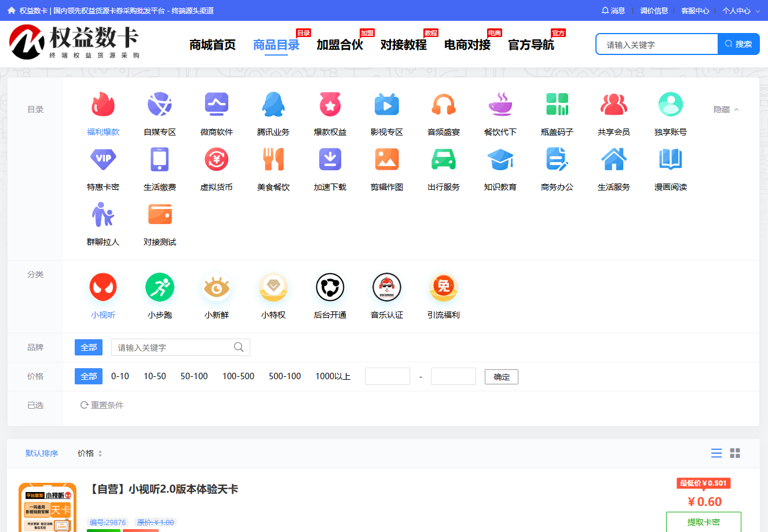
Task: Open 消息 notifications link
Action: (613, 10)
